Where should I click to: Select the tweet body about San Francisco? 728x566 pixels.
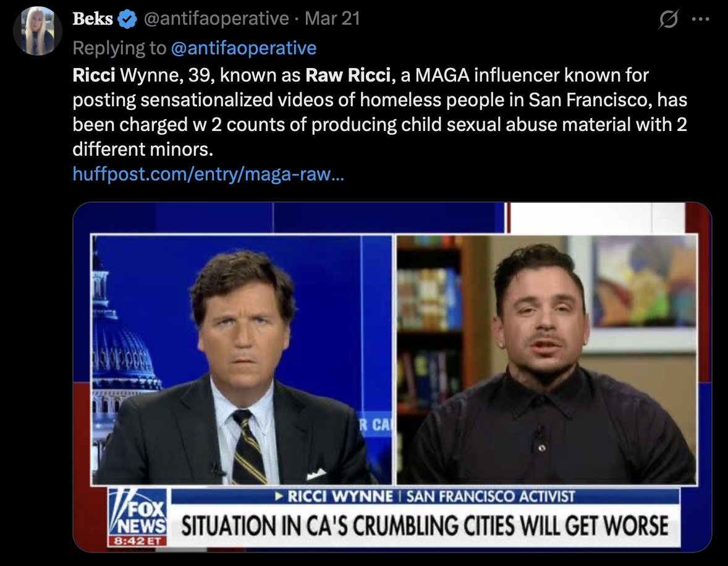click(x=380, y=112)
